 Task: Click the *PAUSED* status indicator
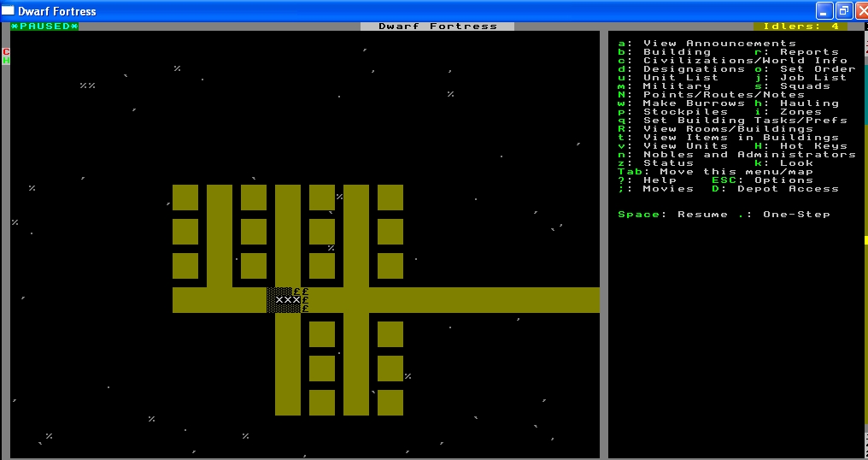click(44, 26)
